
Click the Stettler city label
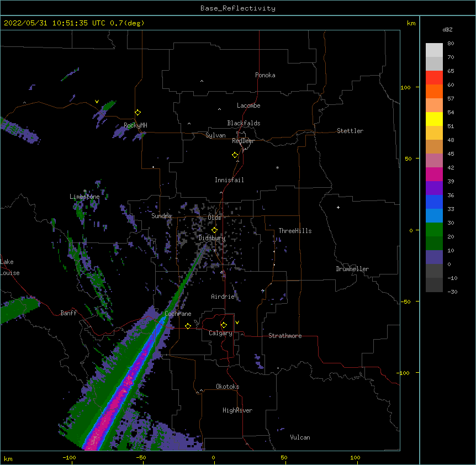point(350,131)
